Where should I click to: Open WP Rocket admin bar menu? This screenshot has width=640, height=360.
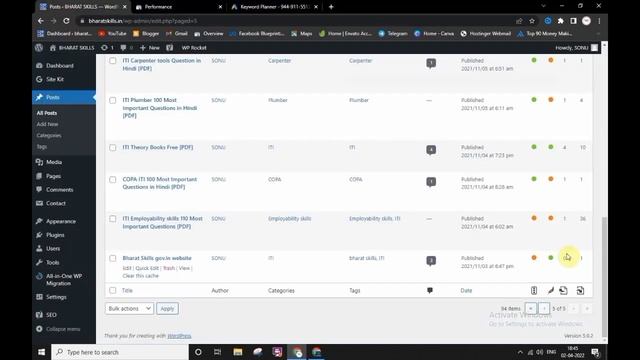click(x=194, y=48)
